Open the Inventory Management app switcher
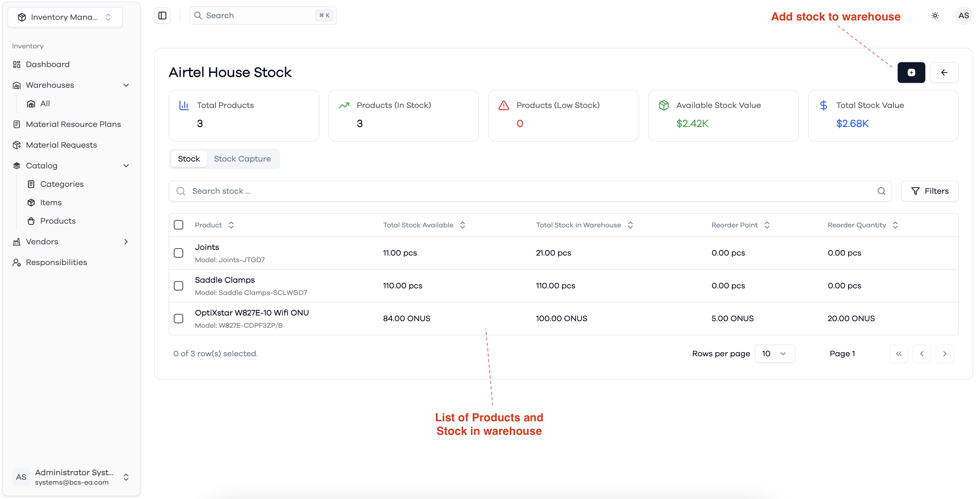 point(65,17)
